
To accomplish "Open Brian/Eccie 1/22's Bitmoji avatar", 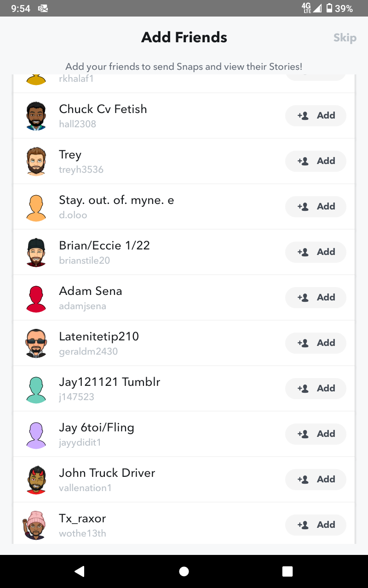I will pyautogui.click(x=36, y=252).
